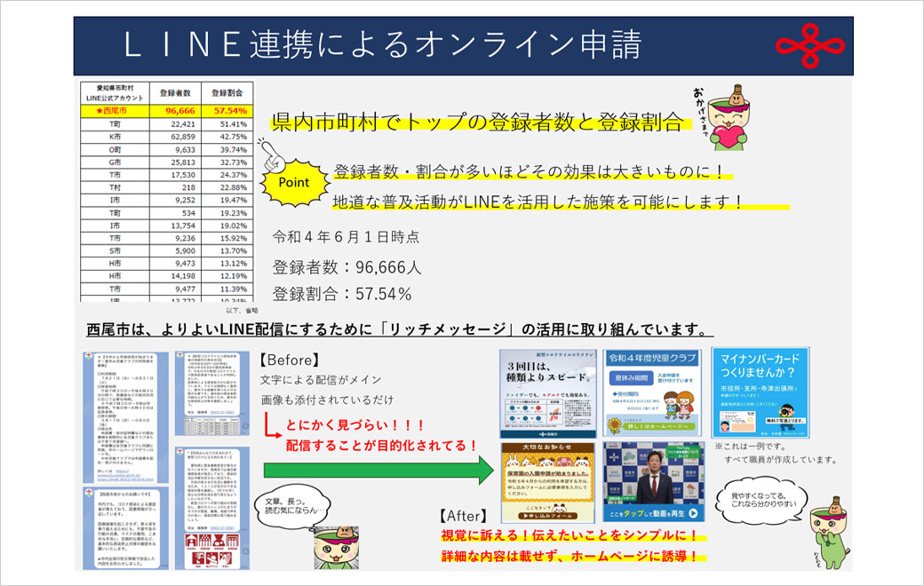The width and height of the screenshot is (924, 586).
Task: Click the text 文字による配信がメイン
Action: 321,380
